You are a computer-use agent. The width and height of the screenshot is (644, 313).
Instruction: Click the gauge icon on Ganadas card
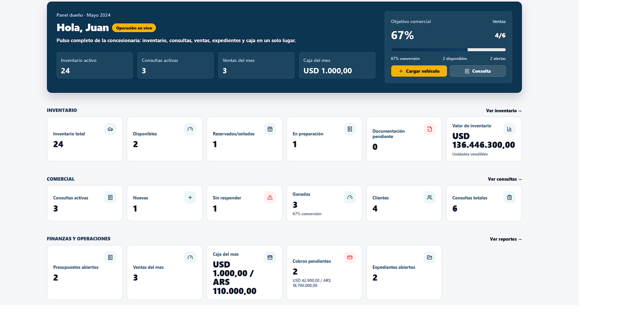[x=350, y=198]
